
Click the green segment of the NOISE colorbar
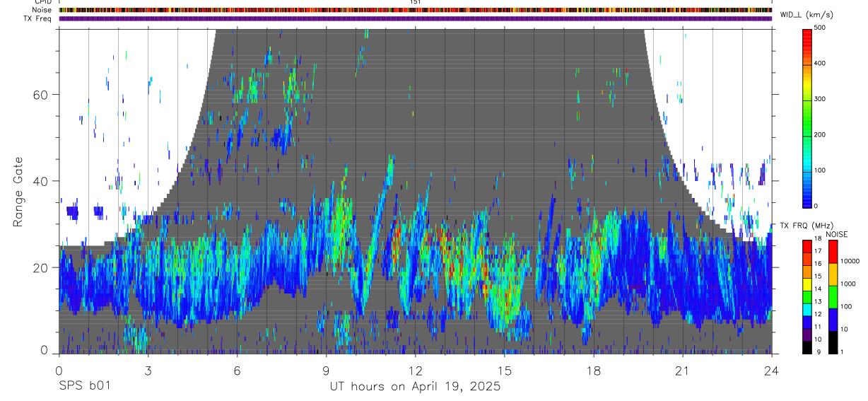(x=833, y=296)
